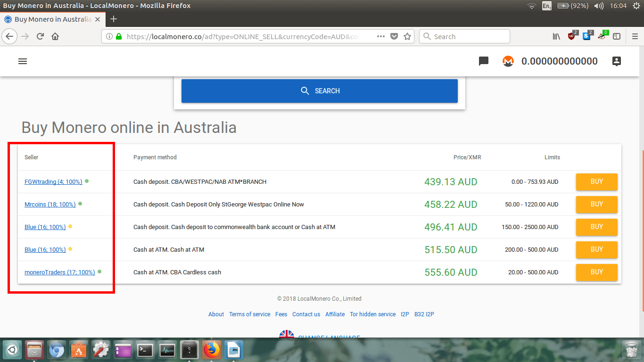Viewport: 644px width, 362px height.
Task: Bookmark this page with the star
Action: tap(408, 36)
